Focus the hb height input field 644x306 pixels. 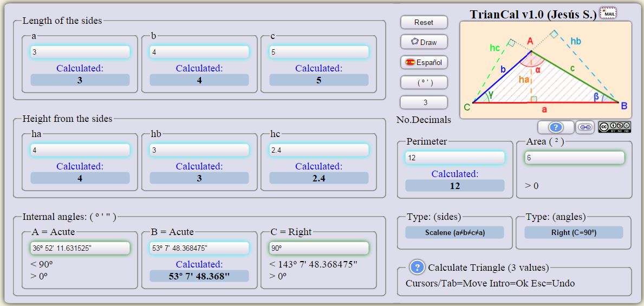(199, 151)
